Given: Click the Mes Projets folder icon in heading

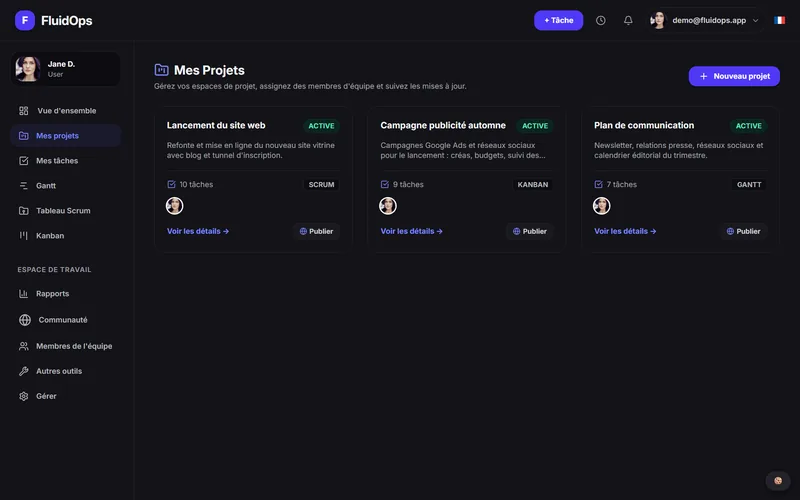Looking at the screenshot, I should tap(161, 69).
